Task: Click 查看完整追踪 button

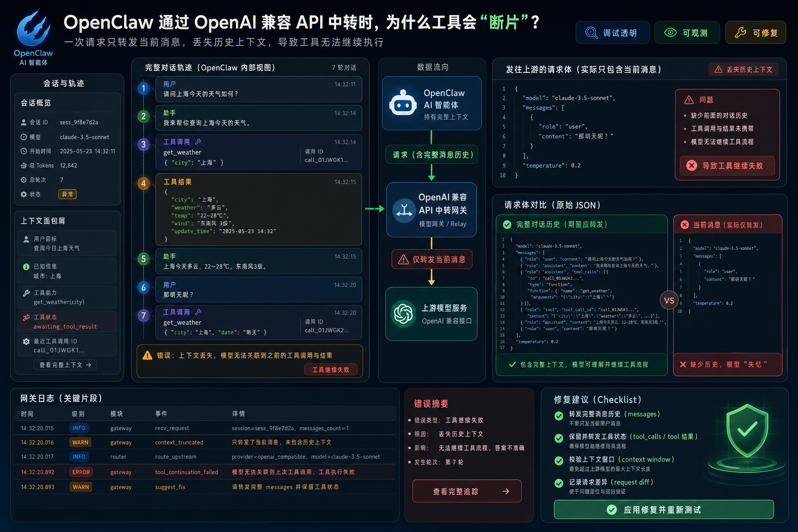Action: click(x=467, y=491)
